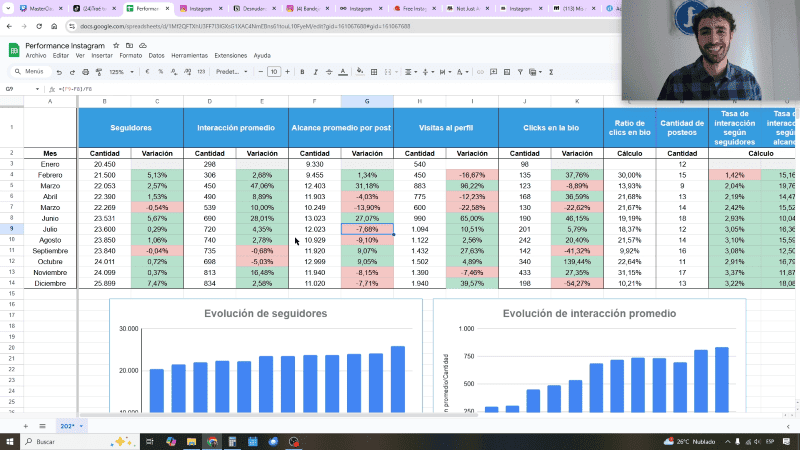Go back in Chrome

coord(9,26)
